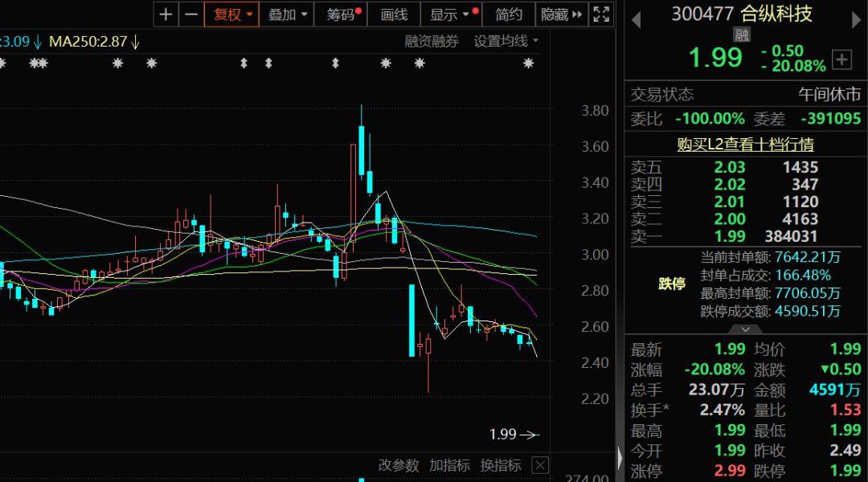
Task: Open the 复权 adjustment dropdown
Action: click(x=231, y=14)
